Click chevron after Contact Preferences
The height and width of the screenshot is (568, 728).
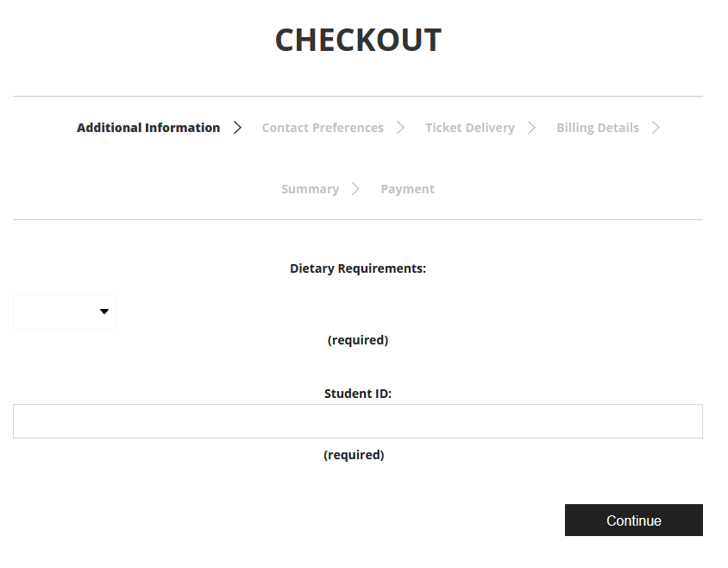tap(401, 128)
